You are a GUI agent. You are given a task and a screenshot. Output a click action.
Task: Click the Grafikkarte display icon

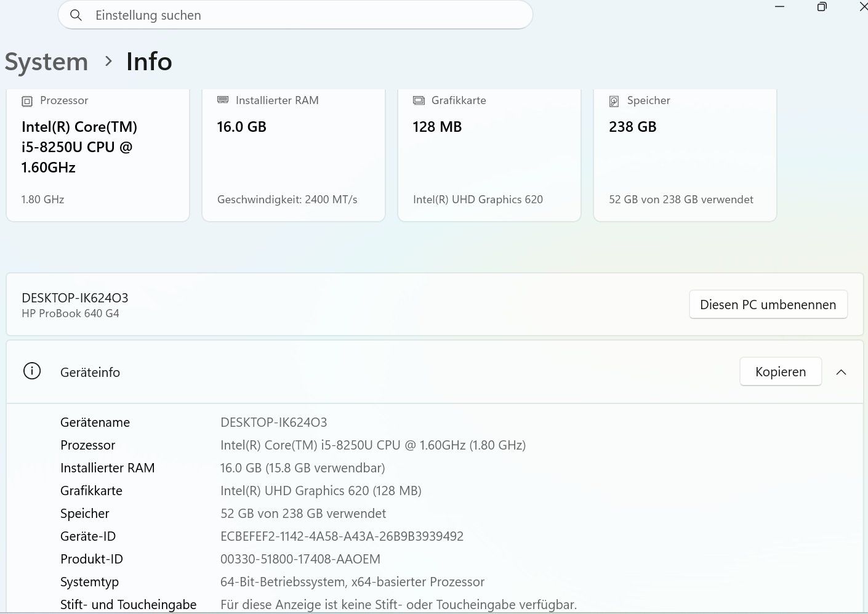click(x=419, y=100)
